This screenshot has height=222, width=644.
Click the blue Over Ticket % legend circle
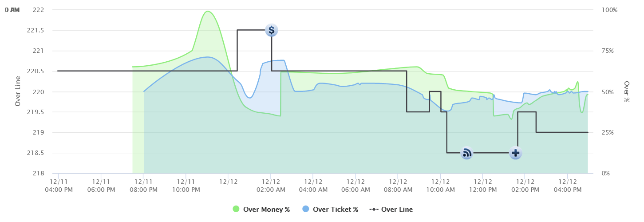pos(305,210)
